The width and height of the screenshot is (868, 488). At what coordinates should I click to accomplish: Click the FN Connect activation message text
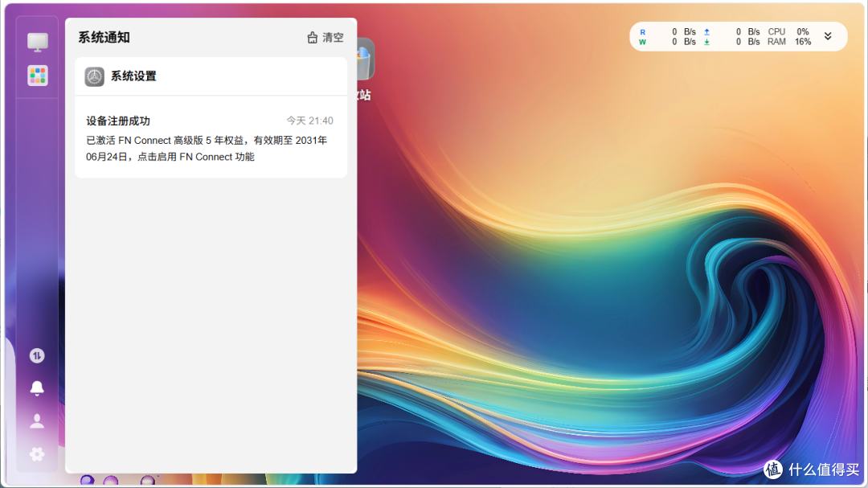[x=207, y=149]
